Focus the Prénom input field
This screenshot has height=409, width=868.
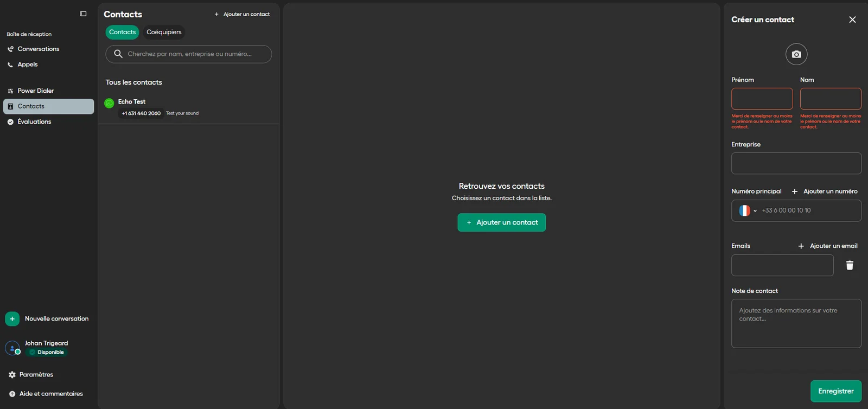pyautogui.click(x=762, y=99)
